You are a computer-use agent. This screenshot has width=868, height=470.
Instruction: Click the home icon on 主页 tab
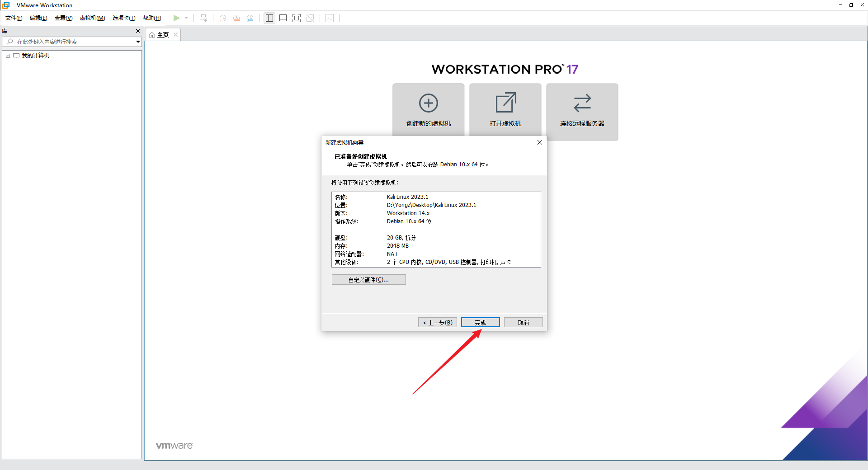[x=152, y=35]
